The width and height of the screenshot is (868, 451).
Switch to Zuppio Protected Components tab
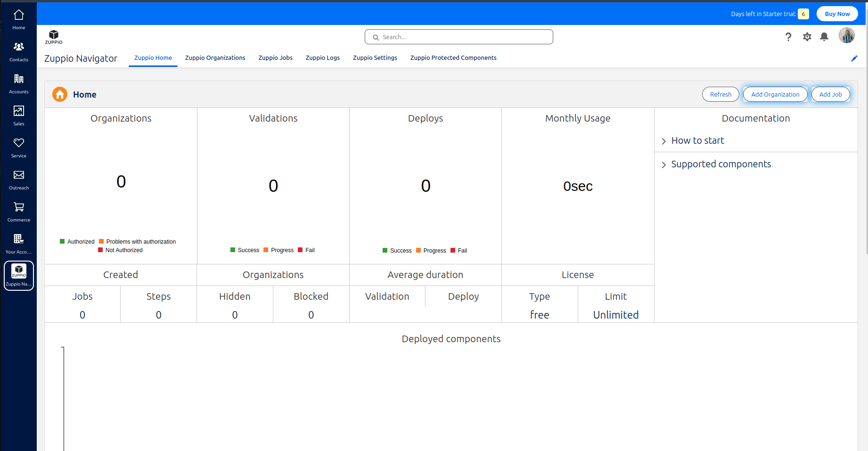453,58
